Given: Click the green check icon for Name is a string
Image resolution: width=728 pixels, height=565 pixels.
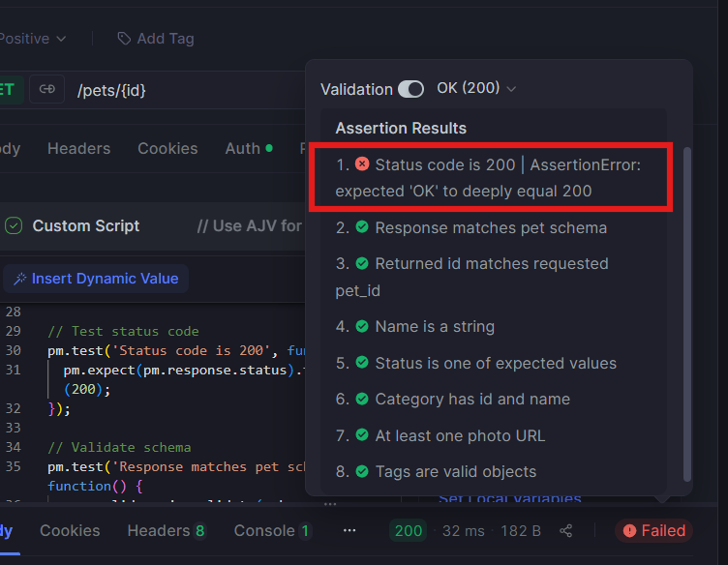Looking at the screenshot, I should tap(362, 326).
